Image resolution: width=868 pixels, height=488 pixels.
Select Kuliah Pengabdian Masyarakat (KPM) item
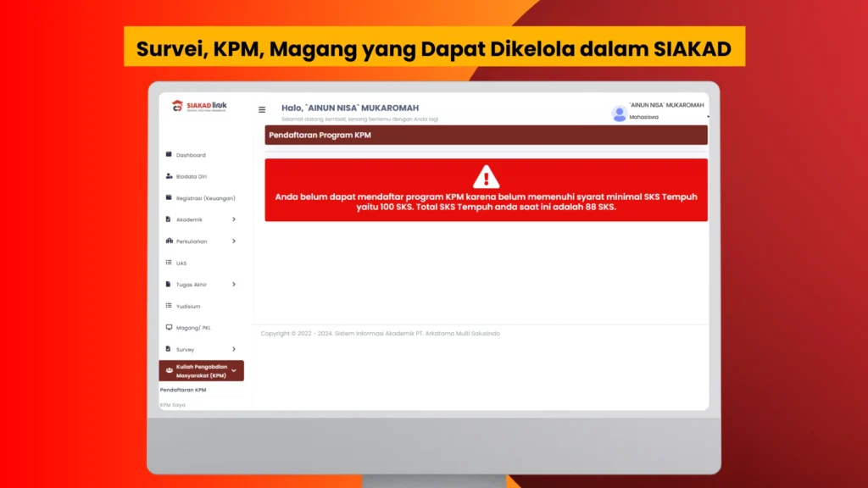201,371
